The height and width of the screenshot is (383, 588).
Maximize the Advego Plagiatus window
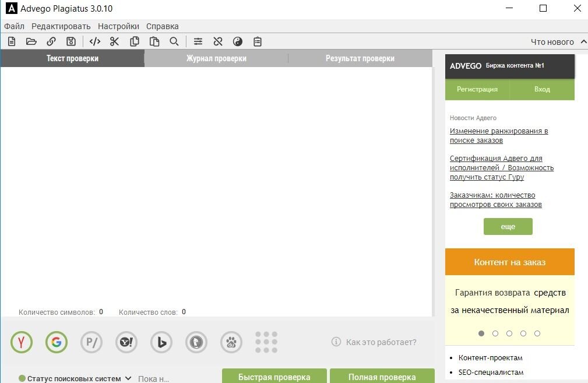coord(543,8)
